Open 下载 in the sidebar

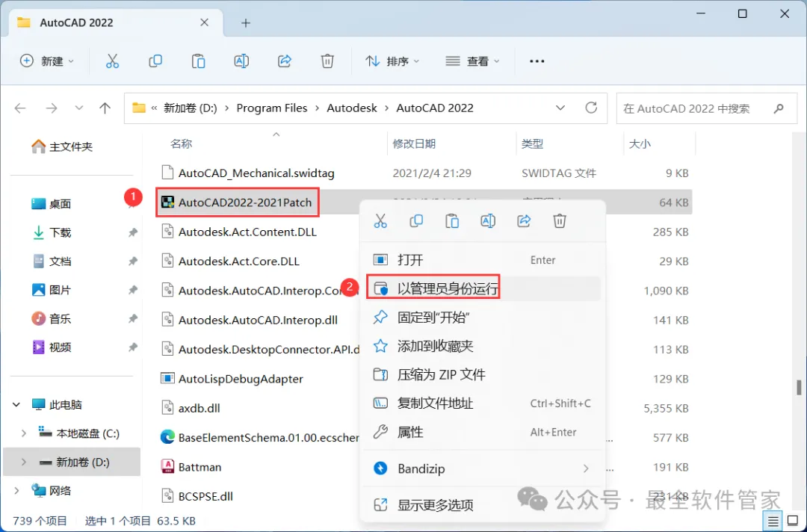pos(52,232)
